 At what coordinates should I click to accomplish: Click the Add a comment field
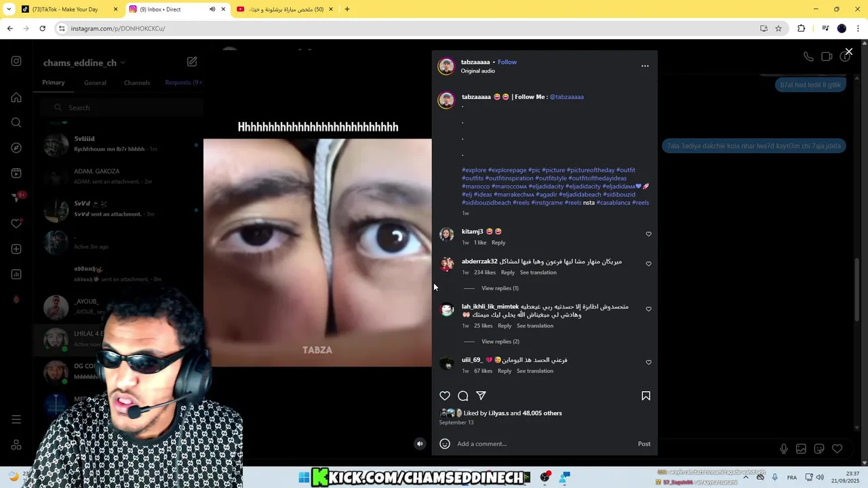pos(542,444)
